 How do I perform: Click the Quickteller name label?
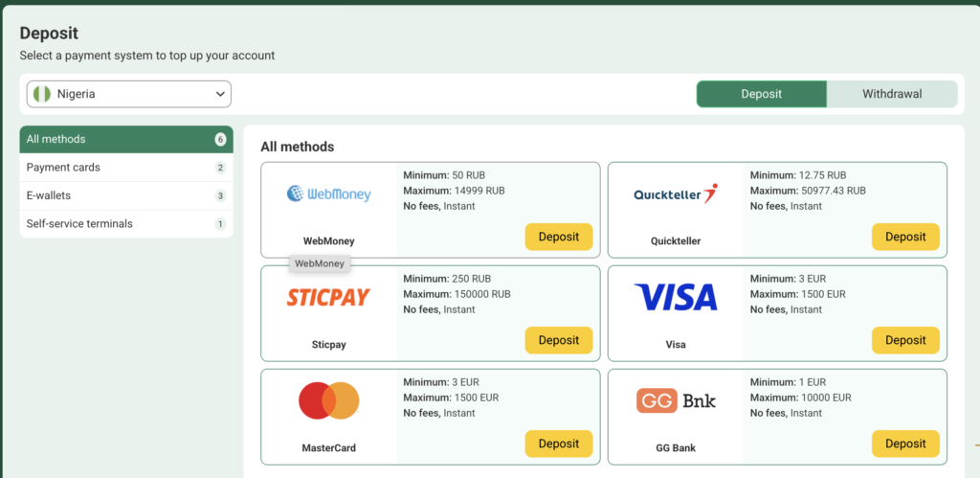point(676,240)
